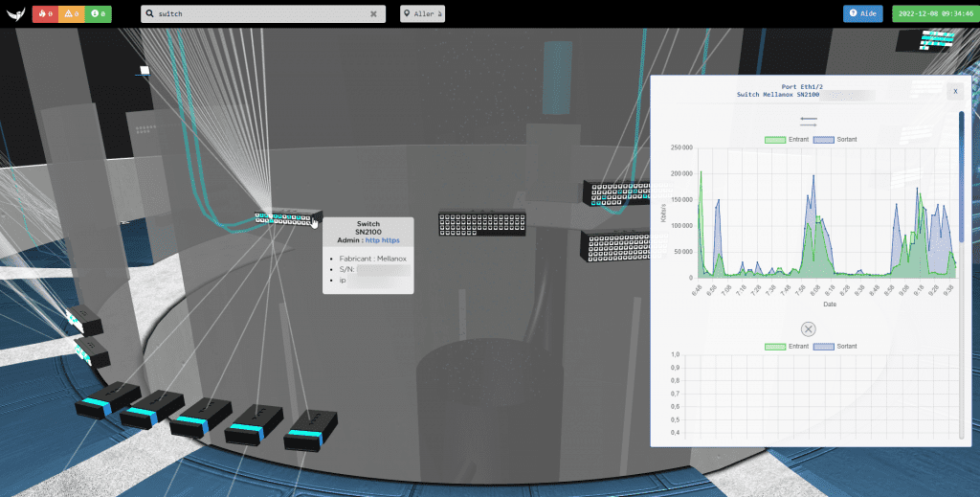980x497 pixels.
Task: Toggle Entrant series in lower chart
Action: coord(787,347)
